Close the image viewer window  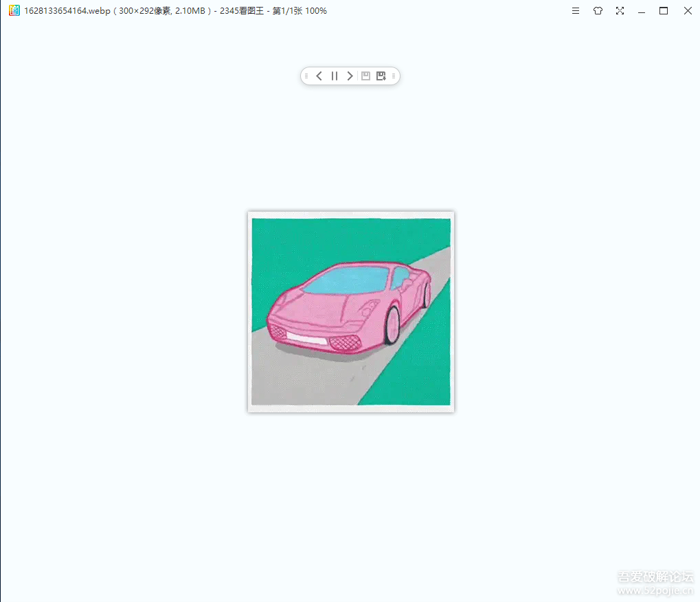click(687, 11)
